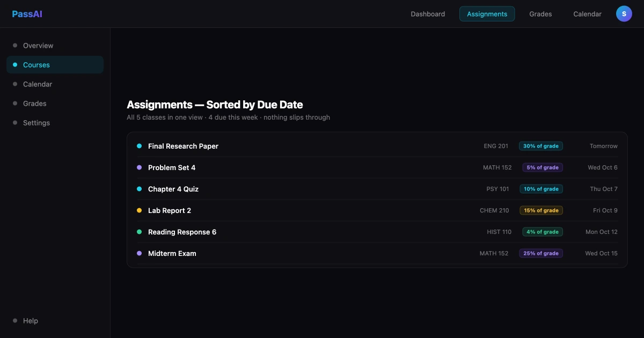Open Settings in the sidebar
644x338 pixels.
click(x=55, y=123)
